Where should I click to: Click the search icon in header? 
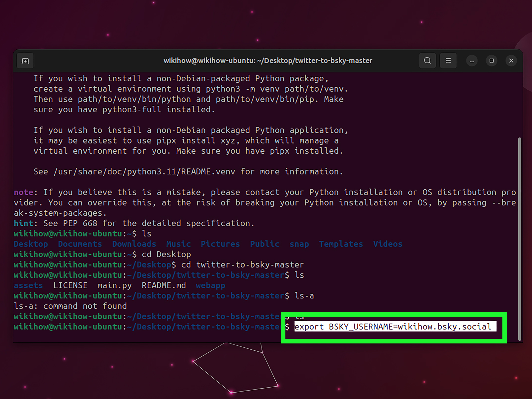coord(427,61)
